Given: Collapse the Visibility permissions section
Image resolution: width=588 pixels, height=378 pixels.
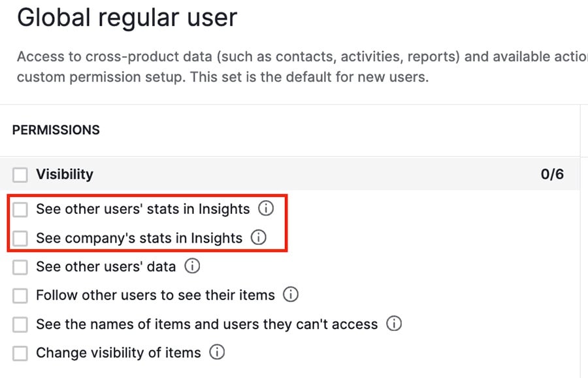Looking at the screenshot, I should click(65, 174).
